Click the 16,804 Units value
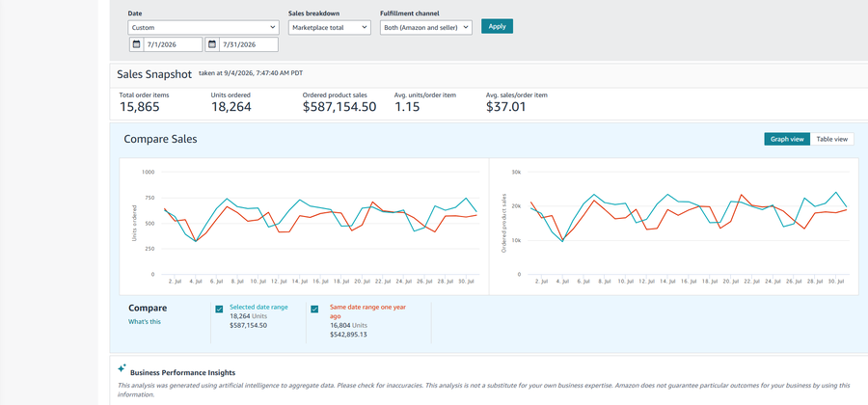This screenshot has height=405, width=868. [x=349, y=326]
